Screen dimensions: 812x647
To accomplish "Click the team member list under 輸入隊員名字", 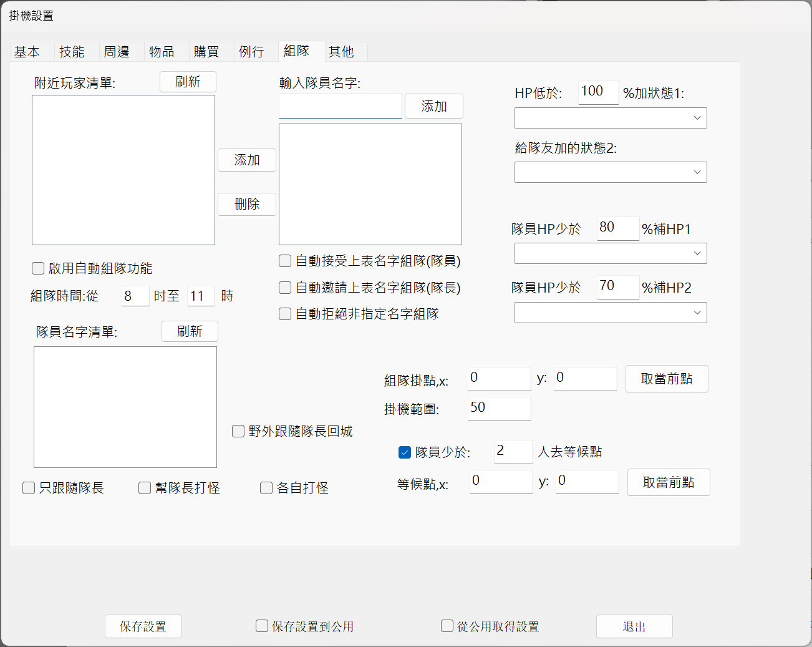I will pos(370,184).
